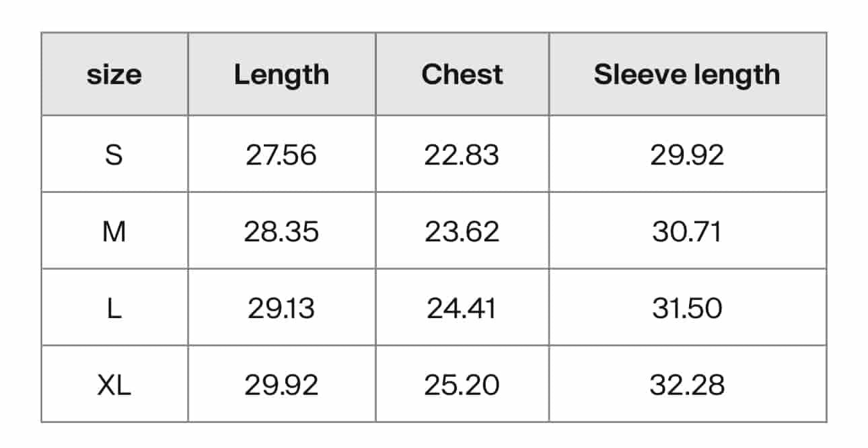This screenshot has width=868, height=448.
Task: Click the XL length value 29.92
Action: tap(281, 385)
